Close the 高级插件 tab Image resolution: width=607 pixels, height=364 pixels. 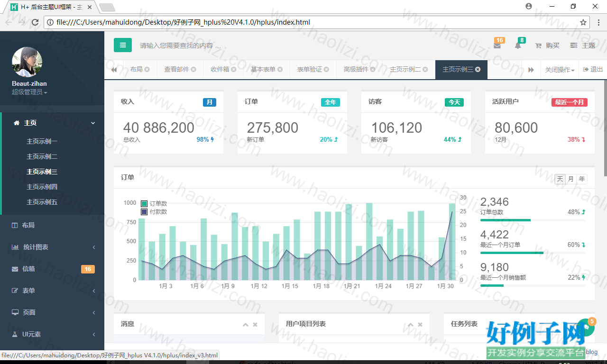(x=373, y=70)
